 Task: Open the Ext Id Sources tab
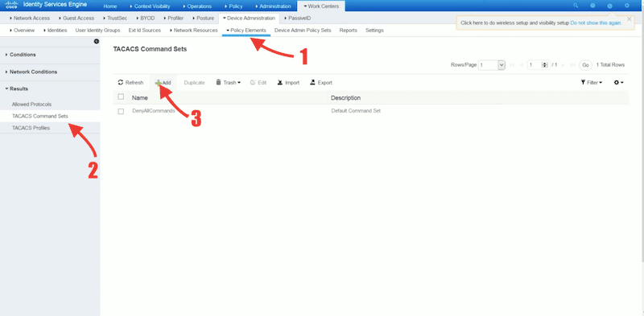[144, 31]
